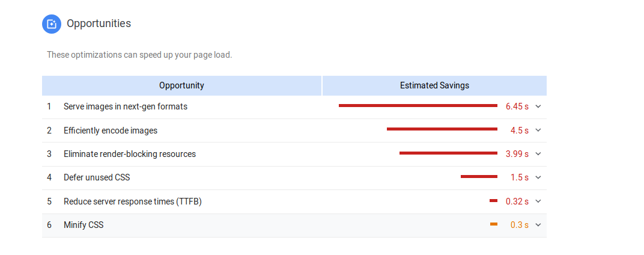Click the blue Opportunities section icon
This screenshot has height=255, width=644.
(52, 24)
